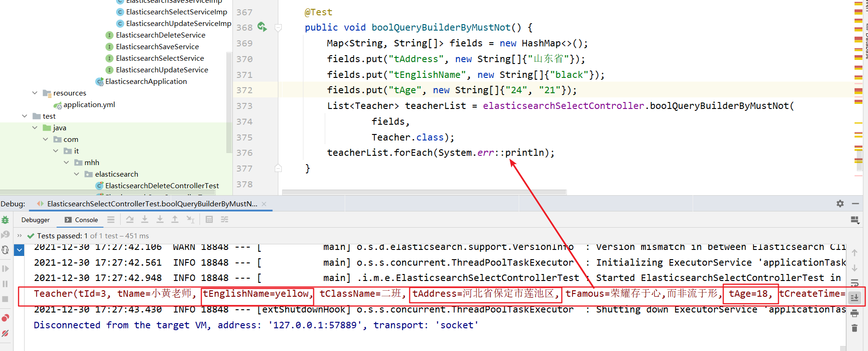Close the ElasticsearchSelectControllerTest debug session tab
This screenshot has width=868, height=351.
[264, 204]
